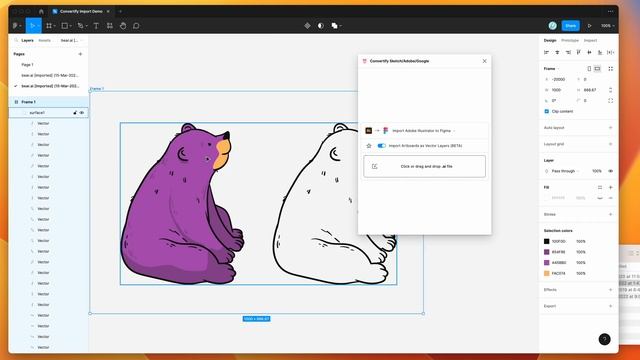Open the zoom level 100% dropdown
This screenshot has height=360, width=640.
pos(607,26)
